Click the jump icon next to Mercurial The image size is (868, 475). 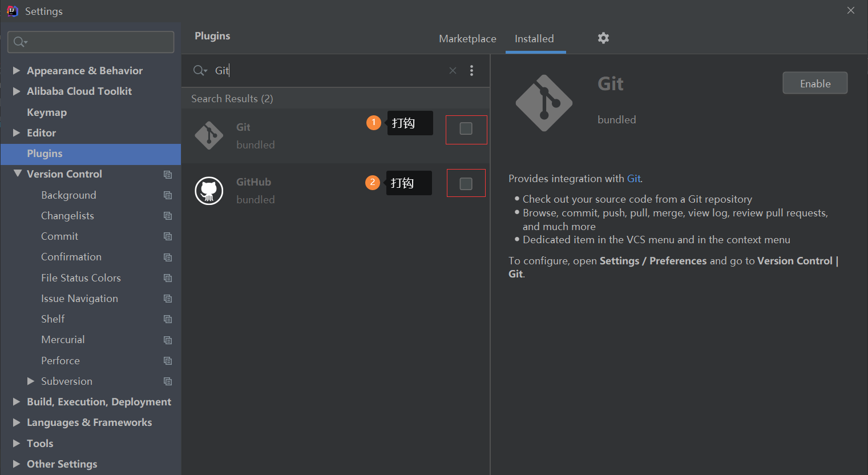[167, 339]
